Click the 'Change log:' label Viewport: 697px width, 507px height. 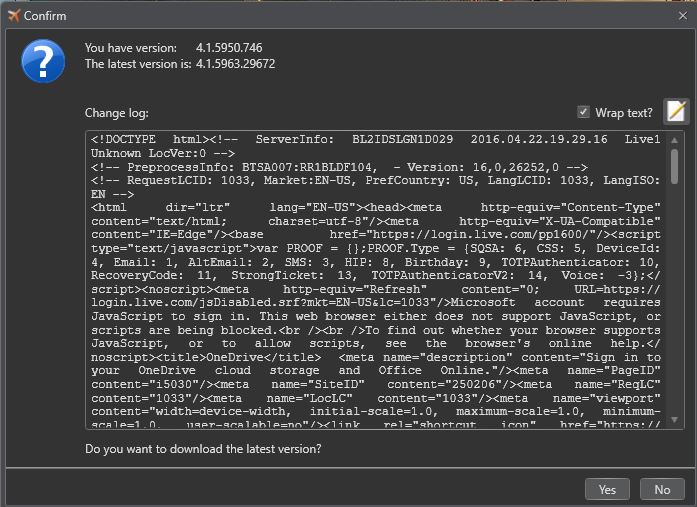(x=116, y=113)
